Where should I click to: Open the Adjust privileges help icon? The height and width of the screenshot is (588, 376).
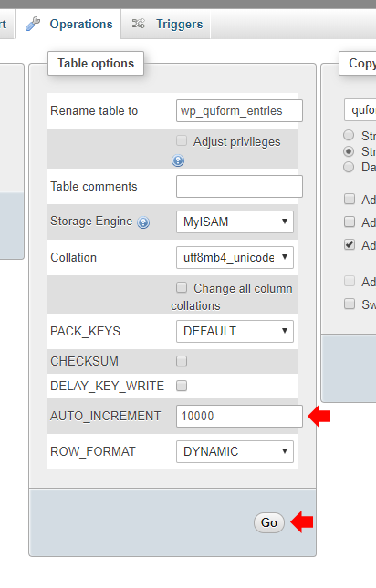[x=178, y=160]
